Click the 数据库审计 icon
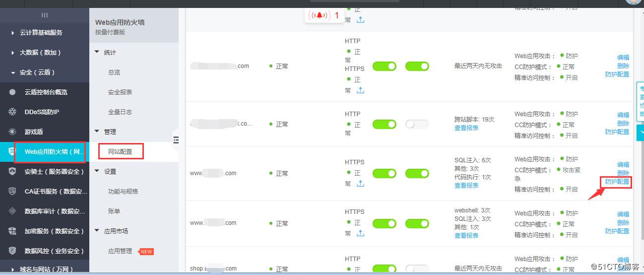This screenshot has width=644, height=275. 12,211
